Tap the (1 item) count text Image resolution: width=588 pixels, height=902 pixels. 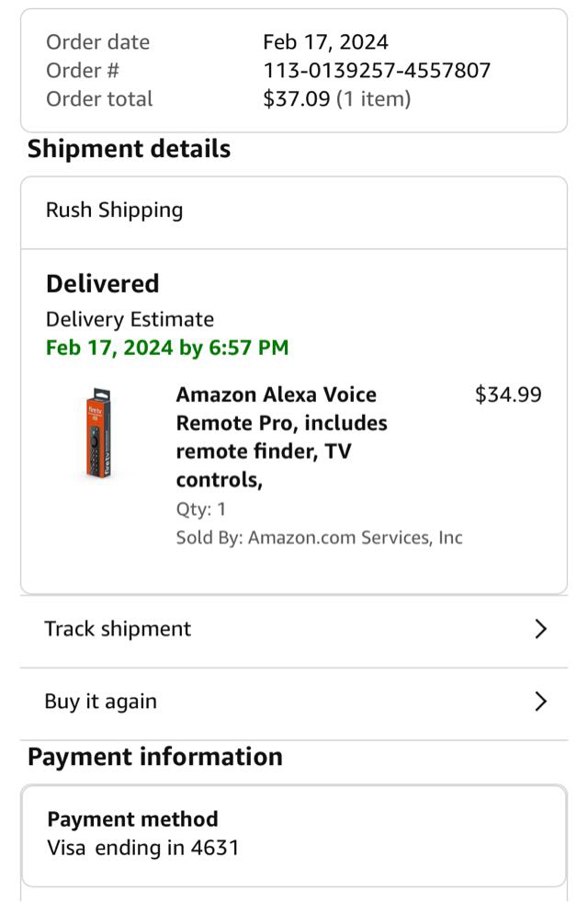[373, 99]
